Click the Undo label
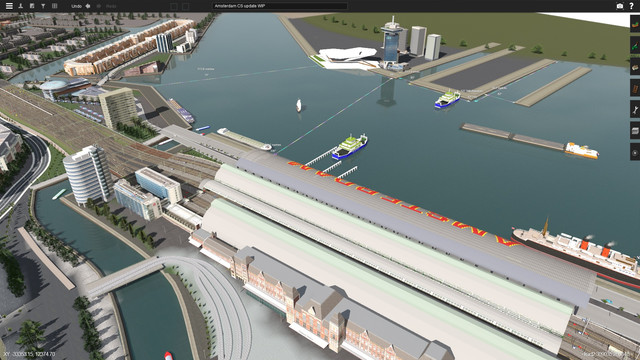The width and height of the screenshot is (640, 360). tap(76, 6)
